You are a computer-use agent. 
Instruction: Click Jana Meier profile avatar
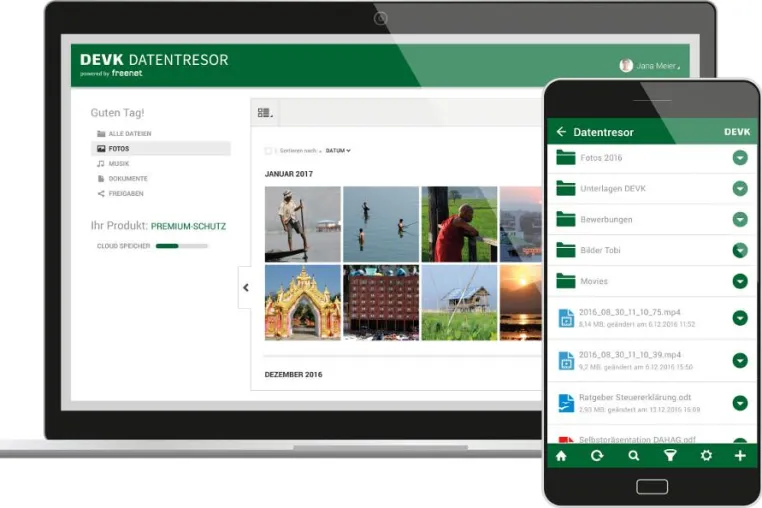click(x=626, y=65)
